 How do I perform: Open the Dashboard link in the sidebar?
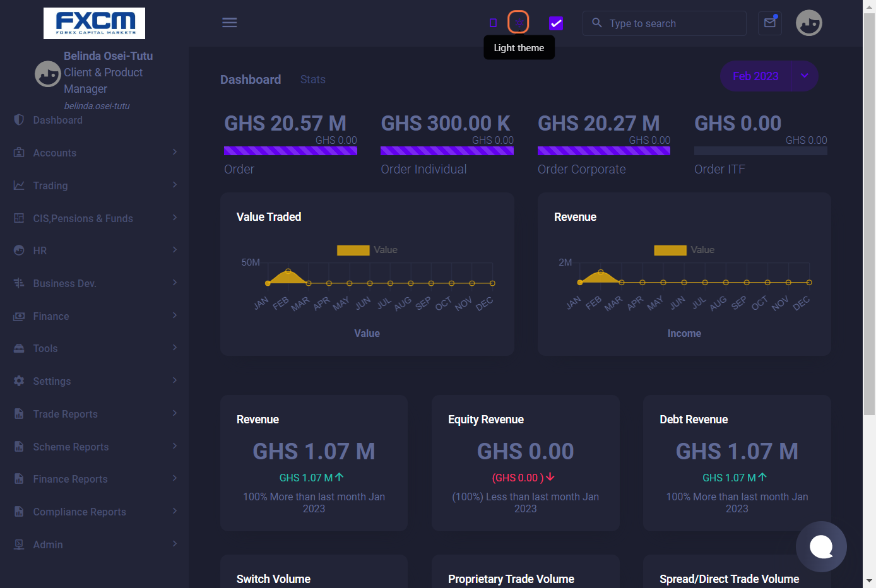tap(57, 120)
